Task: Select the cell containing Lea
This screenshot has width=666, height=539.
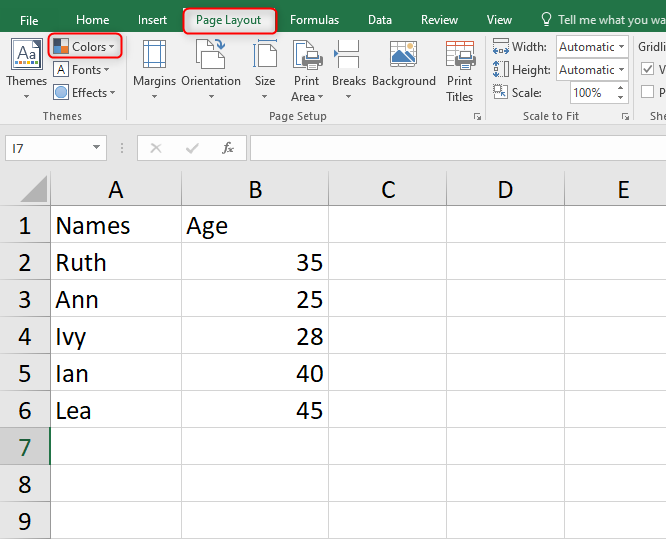Action: pyautogui.click(x=116, y=409)
